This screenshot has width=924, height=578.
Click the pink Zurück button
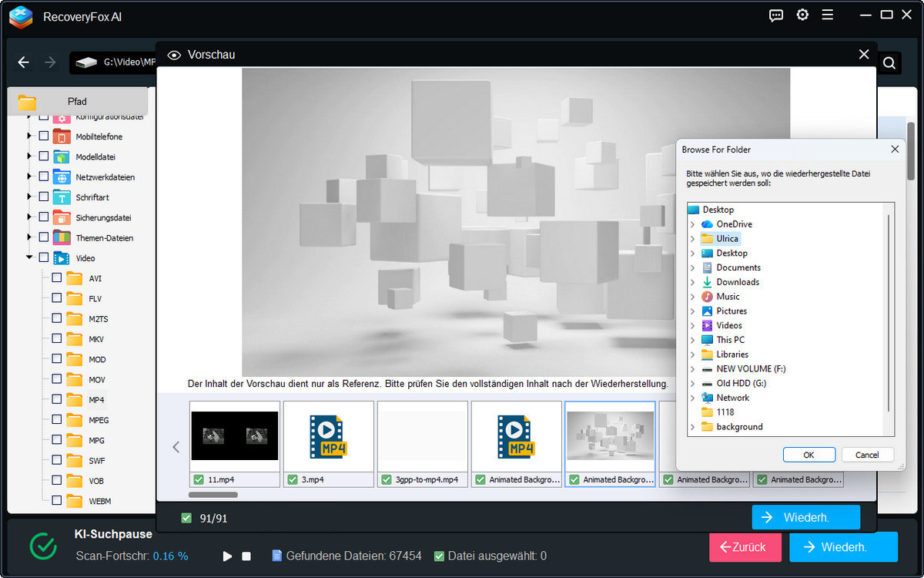coord(745,547)
